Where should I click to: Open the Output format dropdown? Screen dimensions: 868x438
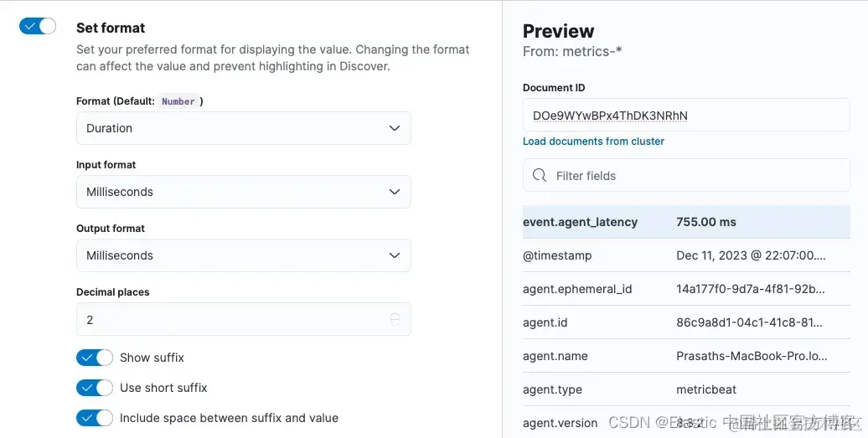click(243, 255)
